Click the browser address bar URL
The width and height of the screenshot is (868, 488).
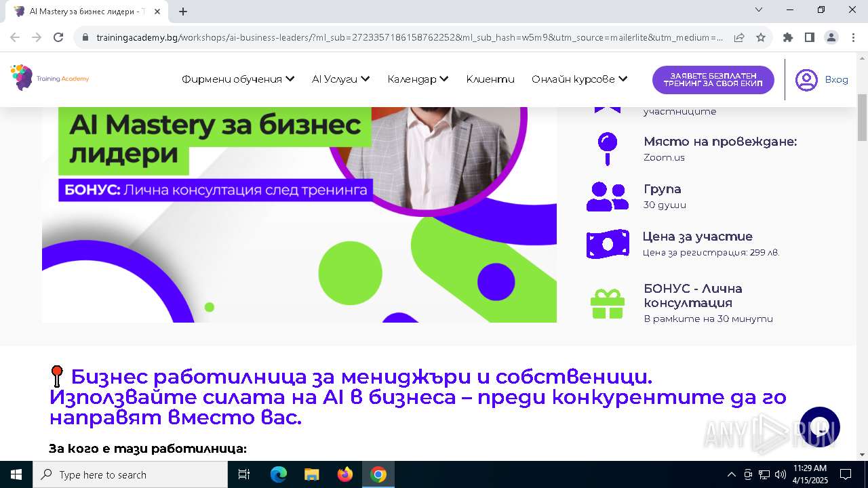(410, 37)
